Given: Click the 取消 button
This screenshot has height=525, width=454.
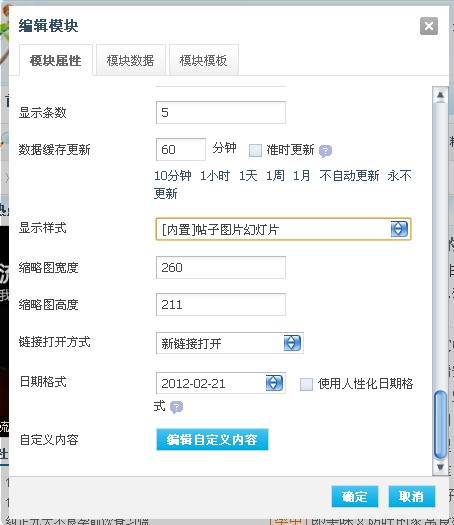Looking at the screenshot, I should pyautogui.click(x=411, y=496).
